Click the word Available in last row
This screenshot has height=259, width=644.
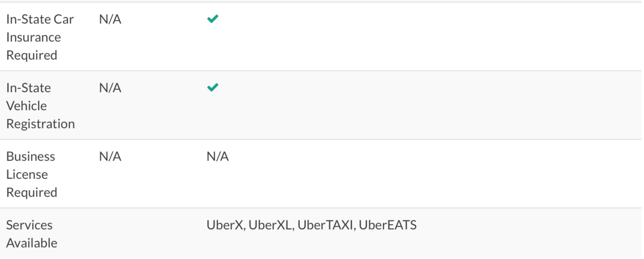[32, 243]
